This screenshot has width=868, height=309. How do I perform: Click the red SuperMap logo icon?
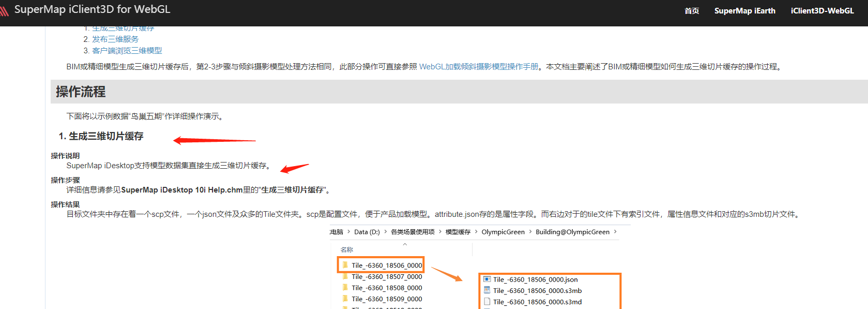click(x=4, y=10)
